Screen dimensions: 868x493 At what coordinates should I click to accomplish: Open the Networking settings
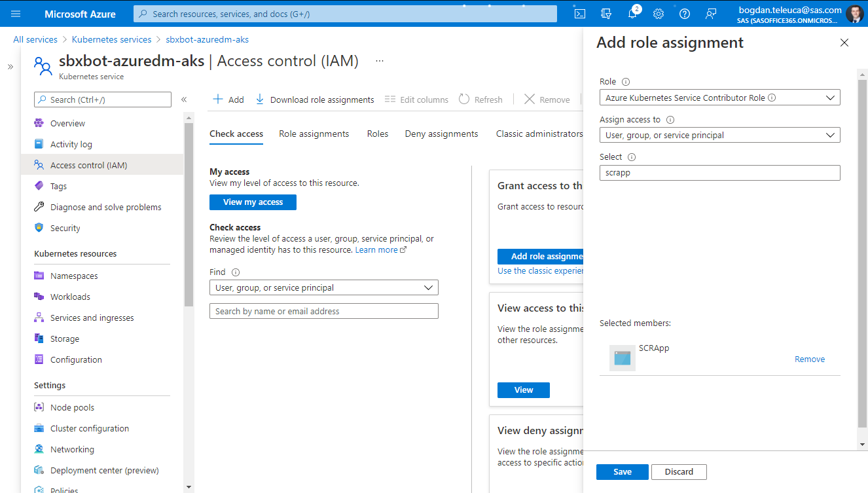coord(72,449)
